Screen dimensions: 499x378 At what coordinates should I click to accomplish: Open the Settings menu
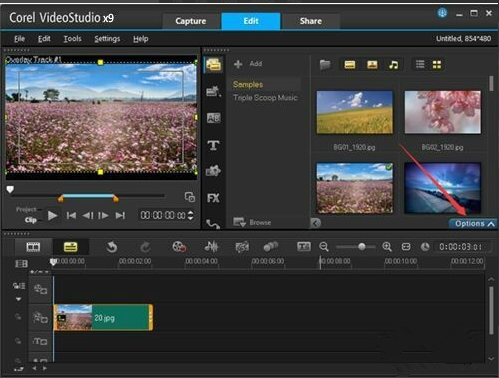107,39
